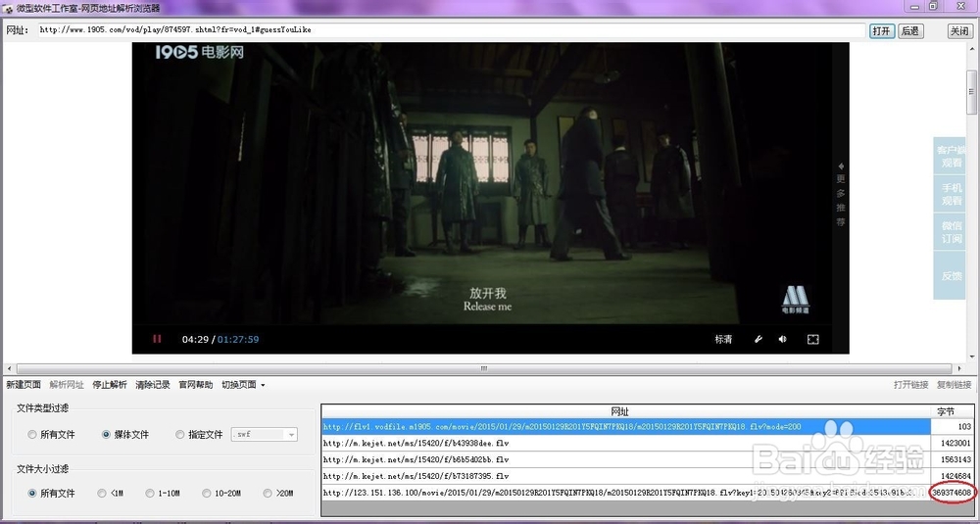Click the 打开 button

(882, 31)
